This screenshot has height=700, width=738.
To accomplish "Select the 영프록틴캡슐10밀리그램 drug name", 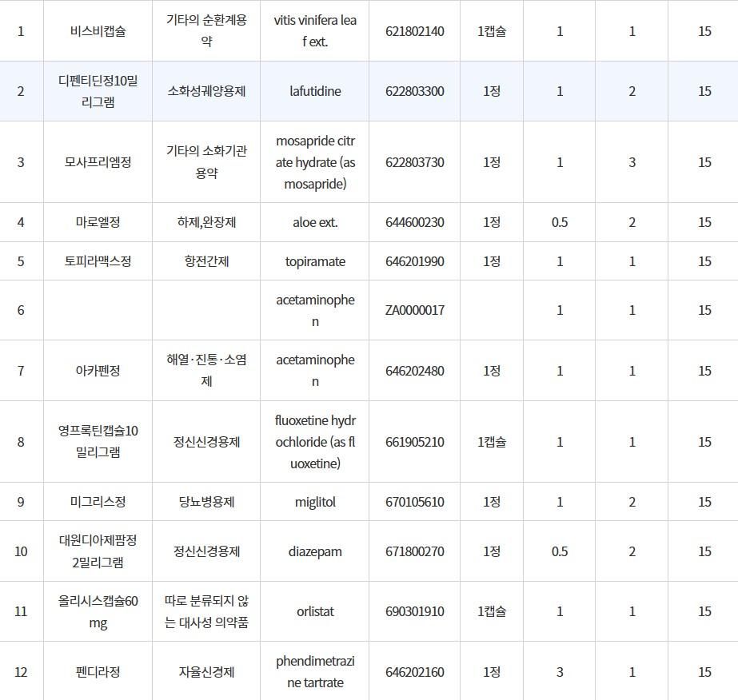I will (x=98, y=442).
